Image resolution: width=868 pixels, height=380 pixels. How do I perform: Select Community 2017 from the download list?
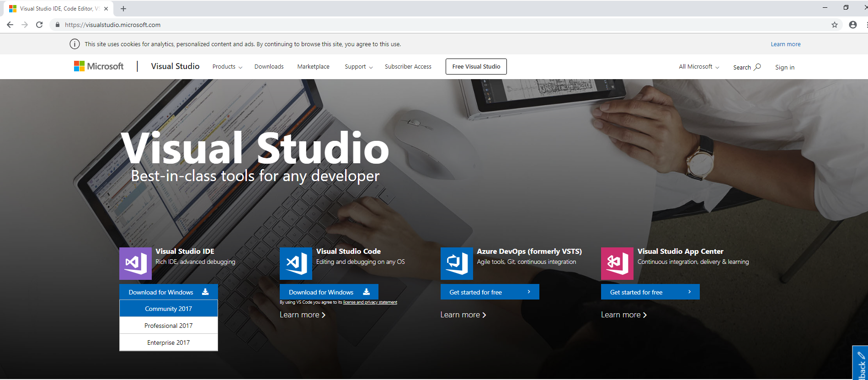click(169, 309)
